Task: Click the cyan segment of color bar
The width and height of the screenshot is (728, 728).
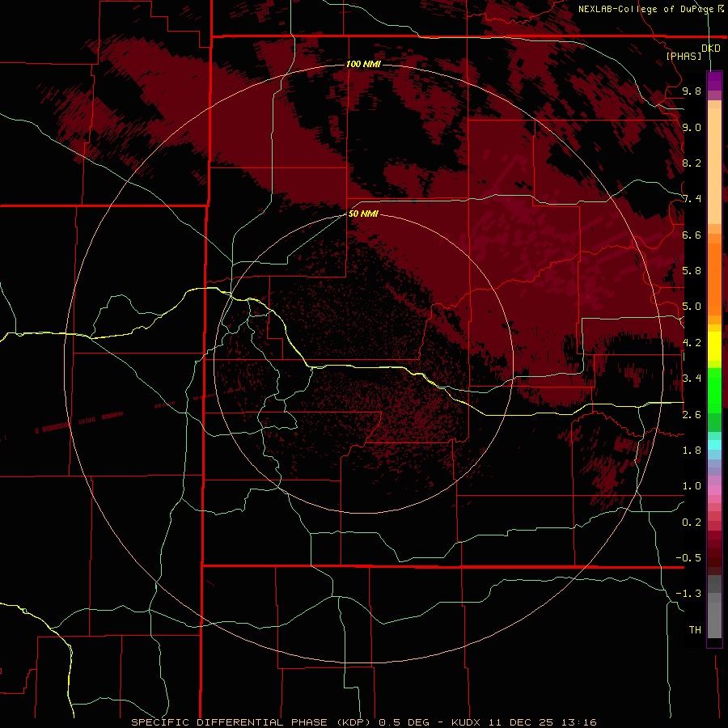Action: 714,445
